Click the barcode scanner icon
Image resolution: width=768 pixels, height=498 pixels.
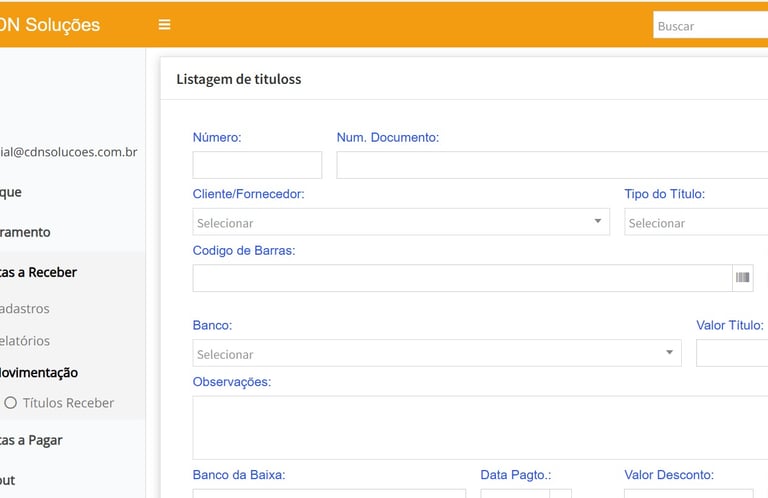pos(742,278)
